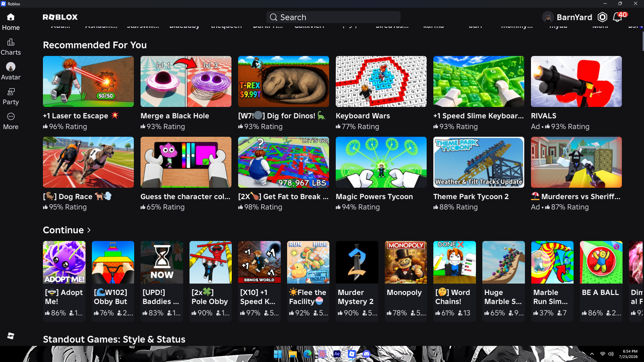Open the Huge Marble S... thumbnail
The height and width of the screenshot is (362, 644).
[x=503, y=262]
